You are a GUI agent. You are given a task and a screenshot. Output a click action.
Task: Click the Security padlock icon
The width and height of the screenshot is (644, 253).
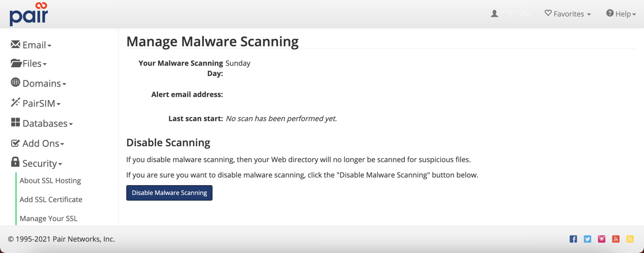15,163
